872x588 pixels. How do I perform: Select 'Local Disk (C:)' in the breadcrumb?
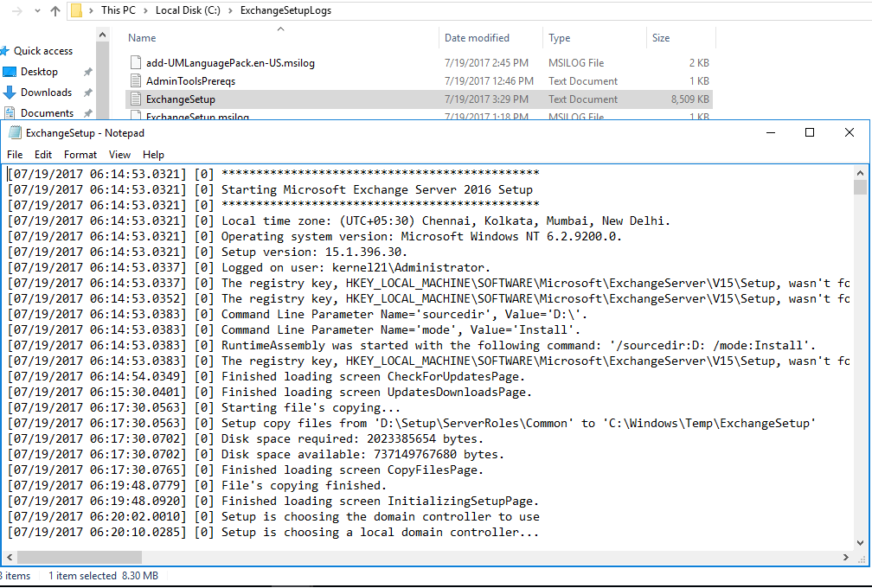188,10
